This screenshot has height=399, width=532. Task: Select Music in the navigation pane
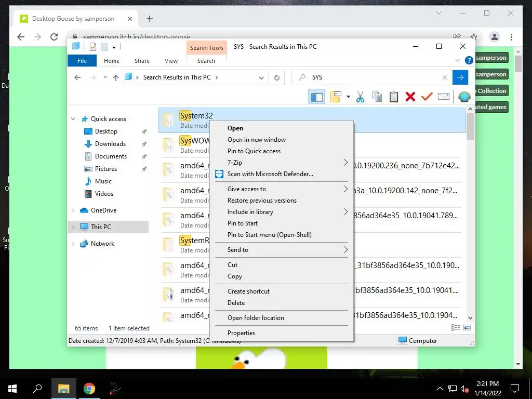coord(103,181)
